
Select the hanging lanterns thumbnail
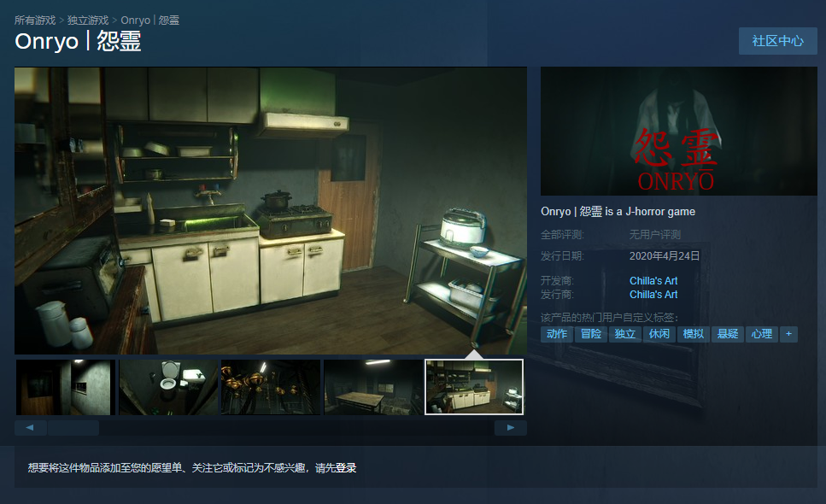pos(270,387)
